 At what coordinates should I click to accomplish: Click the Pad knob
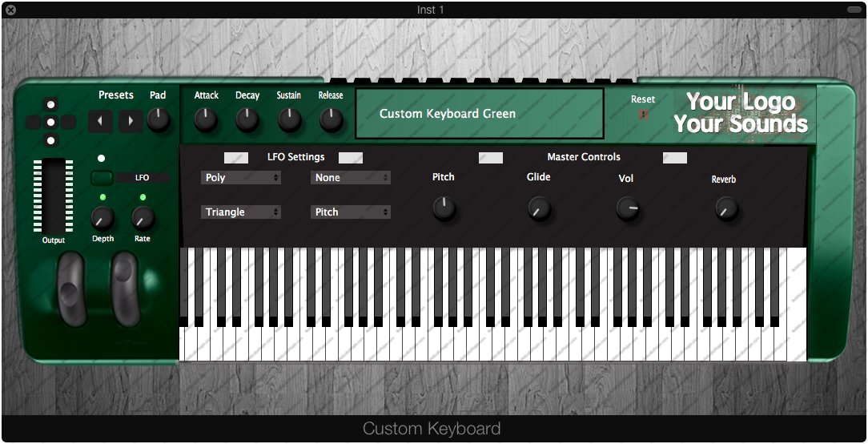coord(159,119)
